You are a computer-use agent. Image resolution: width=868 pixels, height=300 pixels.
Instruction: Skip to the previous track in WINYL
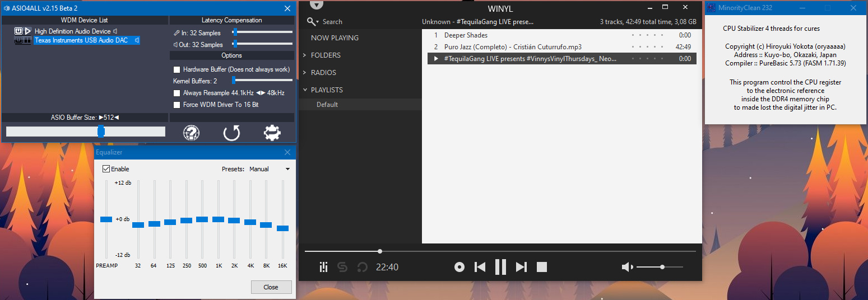point(480,267)
